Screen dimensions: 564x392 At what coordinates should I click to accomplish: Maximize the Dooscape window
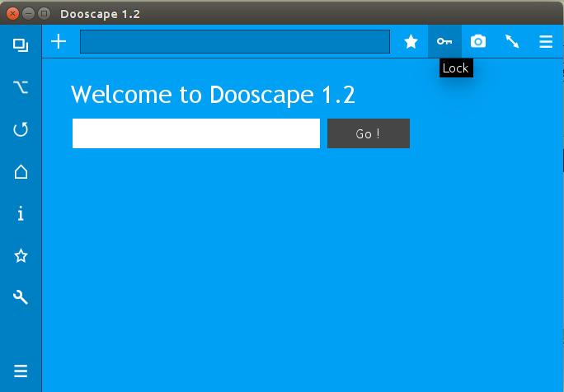click(45, 14)
